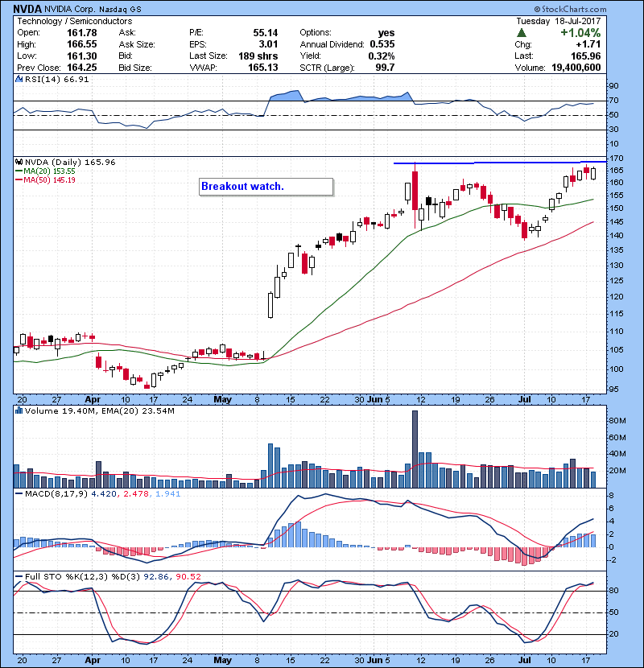Click the High value 166.55
Viewport: 644px width, 668px height.
click(x=82, y=44)
